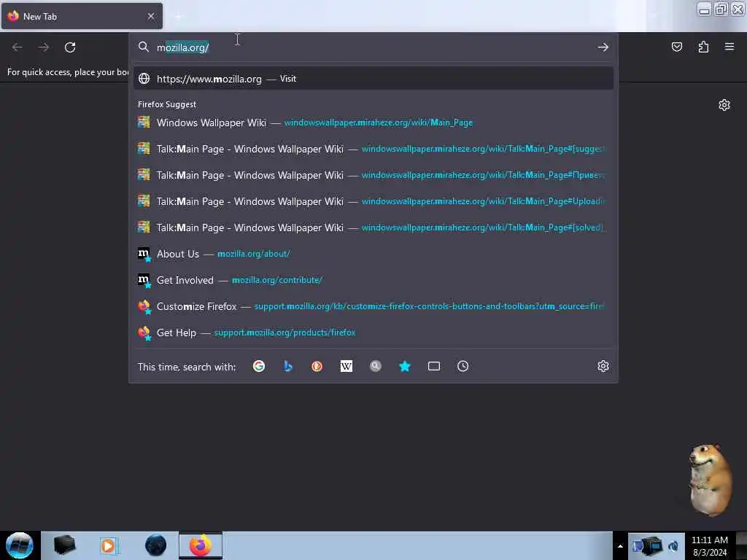
Task: Open new tab page personalize gear
Action: (x=724, y=105)
